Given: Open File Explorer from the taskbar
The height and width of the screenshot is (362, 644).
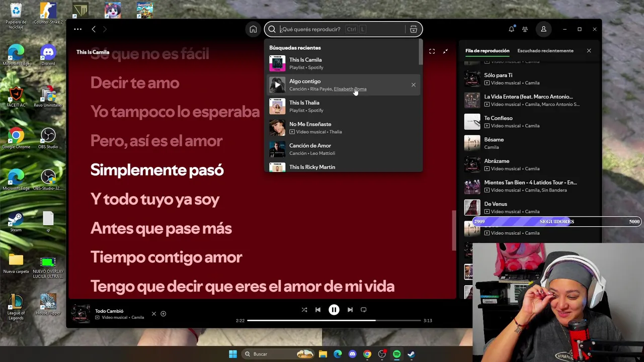Looking at the screenshot, I should point(323,354).
